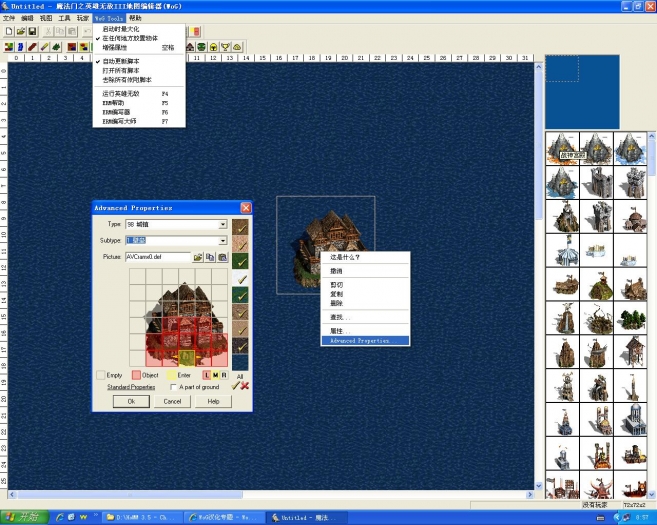Click paste icon next to Picture field
657x525 pixels.
222,257
